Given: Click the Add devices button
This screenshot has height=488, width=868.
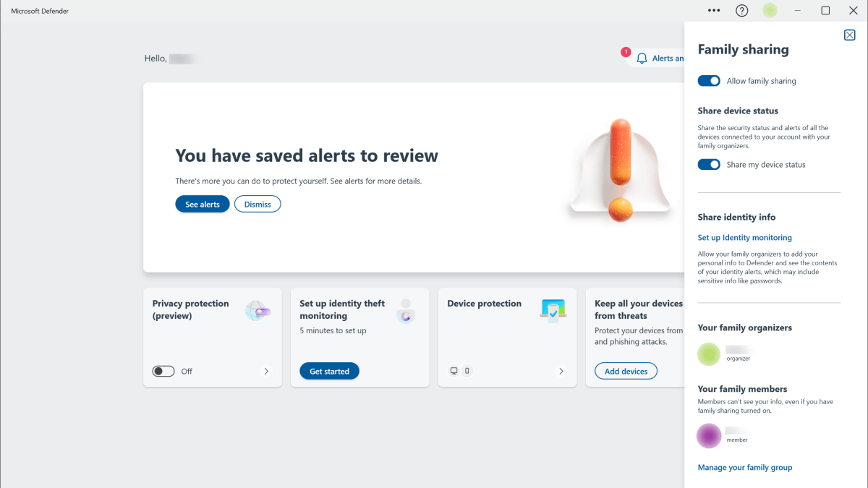Looking at the screenshot, I should click(626, 372).
